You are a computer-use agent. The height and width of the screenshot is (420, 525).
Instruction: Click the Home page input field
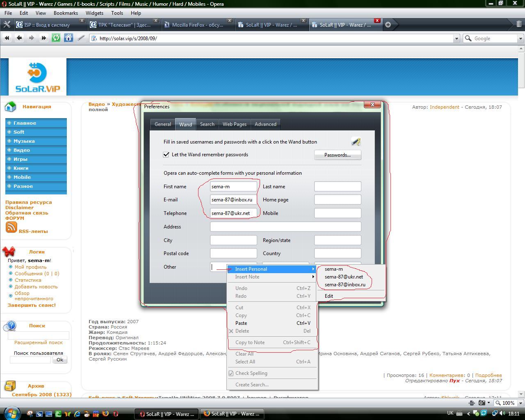(338, 200)
